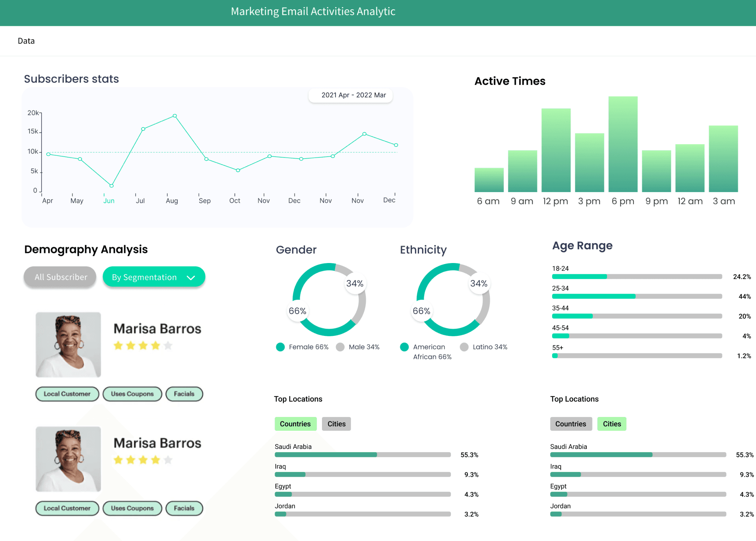Viewport: 756px width, 541px height.
Task: Open the first Marisa Barros profile photo
Action: pyautogui.click(x=68, y=344)
